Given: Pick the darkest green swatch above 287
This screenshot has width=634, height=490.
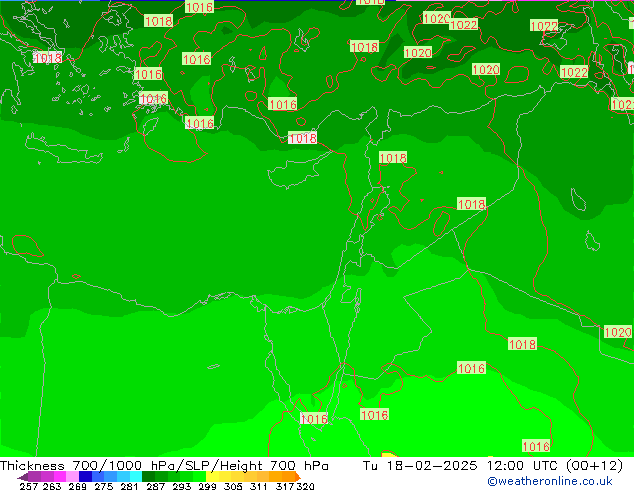Looking at the screenshot, I should (x=148, y=476).
